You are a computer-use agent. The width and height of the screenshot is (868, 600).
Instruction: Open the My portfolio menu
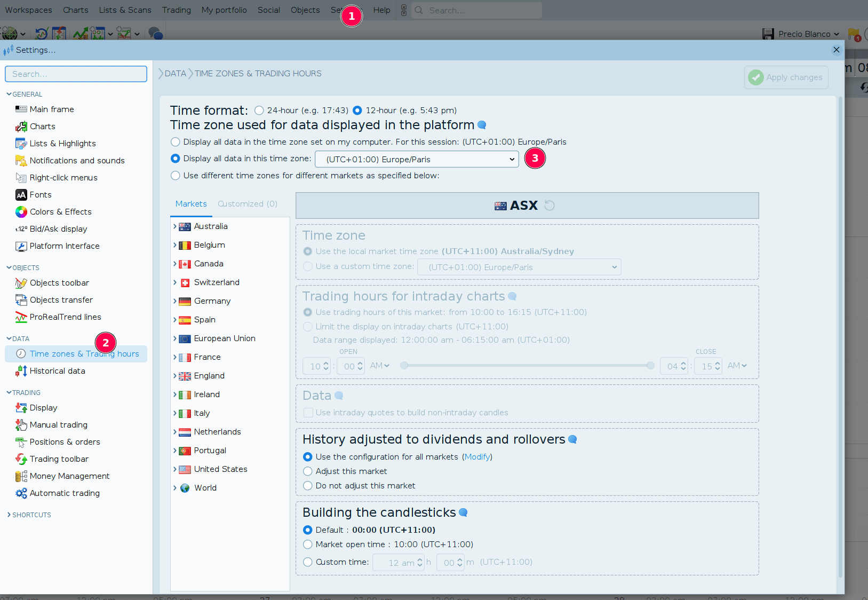(x=224, y=10)
